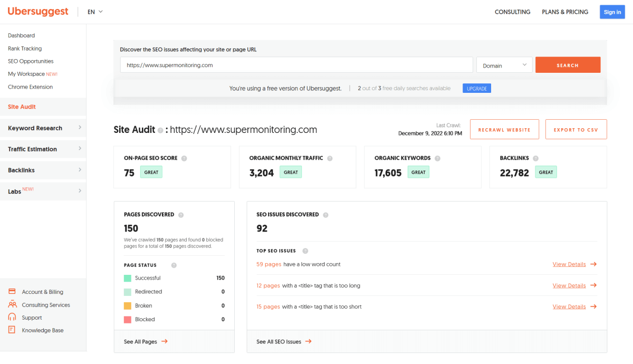633x364 pixels.
Task: Click arrow icon beside See All Pages
Action: 165,341
